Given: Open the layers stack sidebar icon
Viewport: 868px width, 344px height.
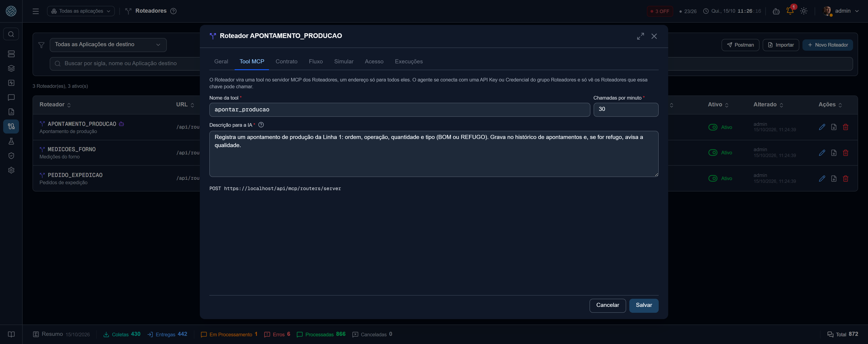Looking at the screenshot, I should tap(11, 69).
